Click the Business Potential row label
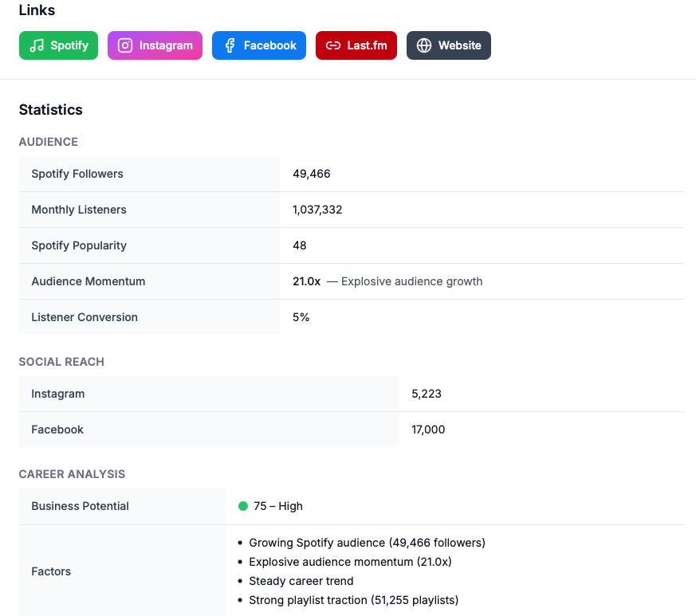The height and width of the screenshot is (616, 696). [81, 506]
